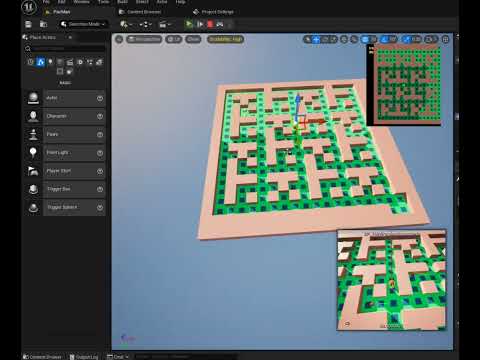The height and width of the screenshot is (360, 480).
Task: Close the Place Actors panel tab
Action: pos(70,37)
